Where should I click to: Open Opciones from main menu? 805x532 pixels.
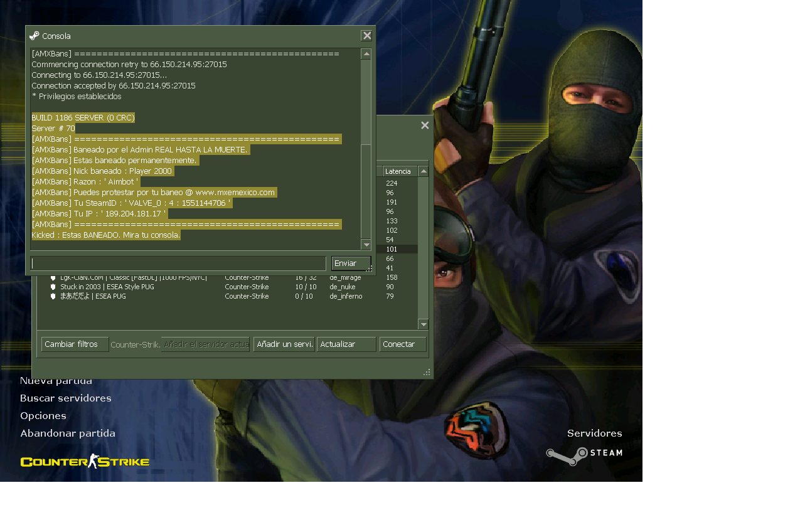(x=43, y=416)
